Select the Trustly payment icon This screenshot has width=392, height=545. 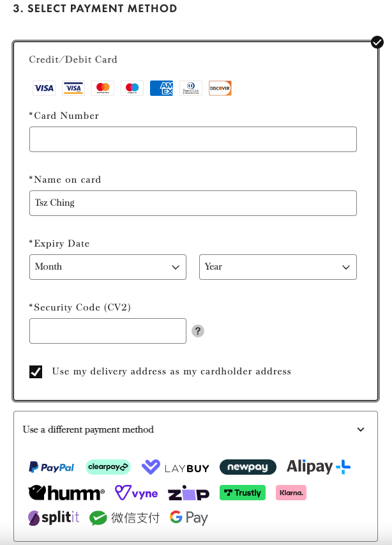242,493
